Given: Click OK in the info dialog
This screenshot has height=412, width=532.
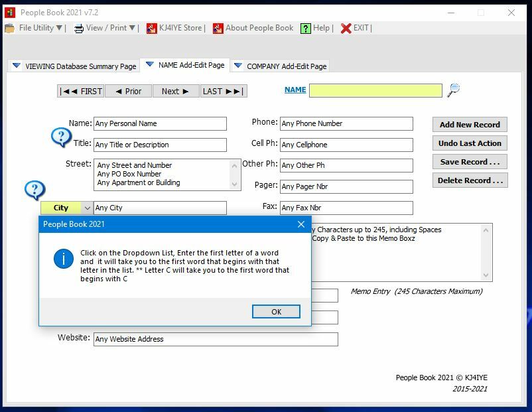Looking at the screenshot, I should click(x=276, y=312).
